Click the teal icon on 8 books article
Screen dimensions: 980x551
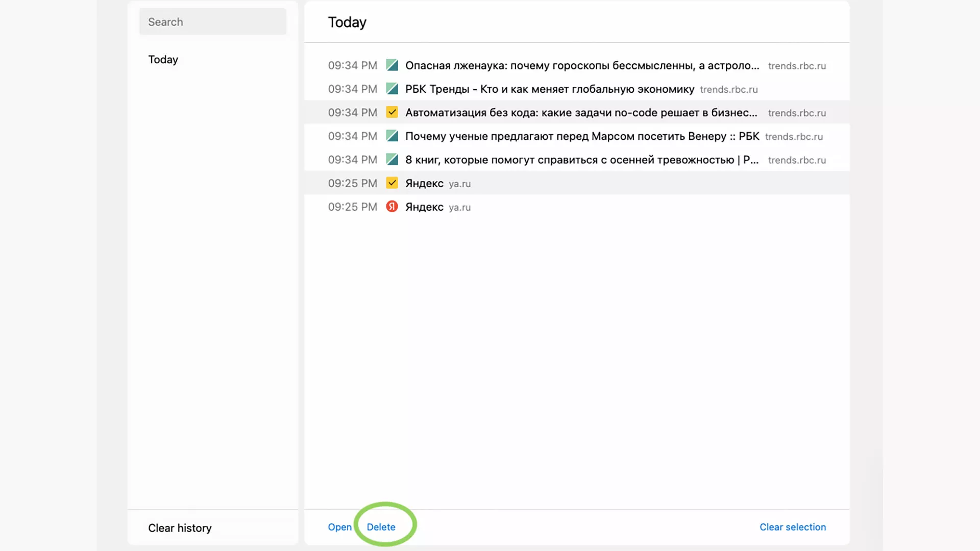(x=391, y=160)
